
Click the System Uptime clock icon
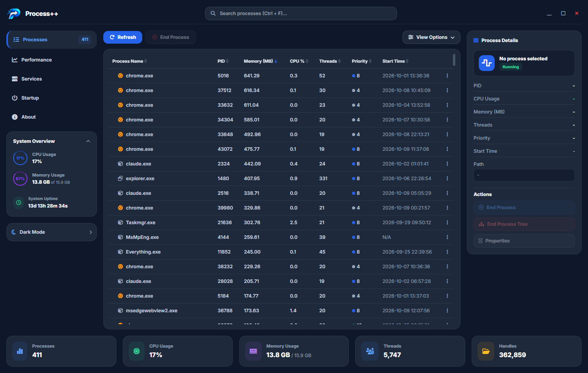(x=19, y=202)
